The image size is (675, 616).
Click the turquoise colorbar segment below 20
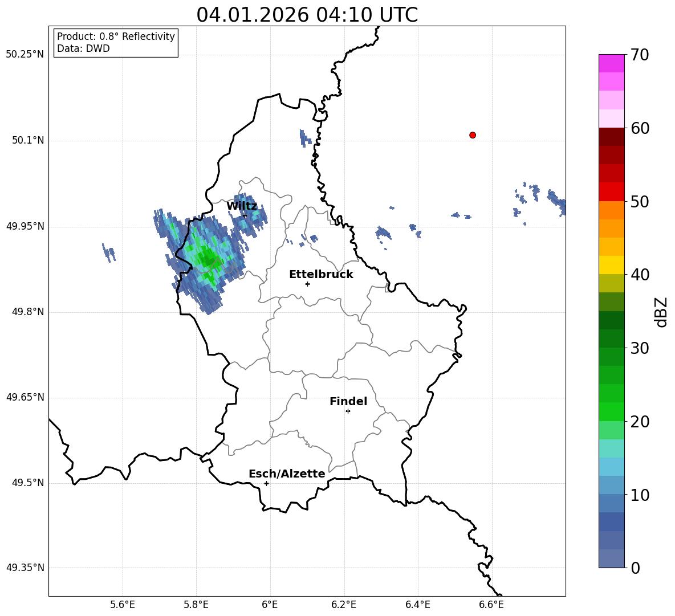tap(611, 448)
